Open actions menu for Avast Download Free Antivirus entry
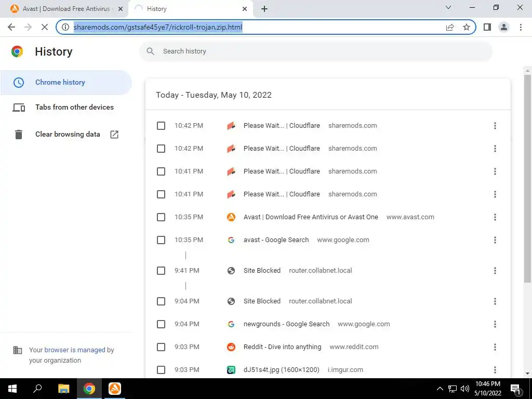This screenshot has width=532, height=399. (495, 217)
